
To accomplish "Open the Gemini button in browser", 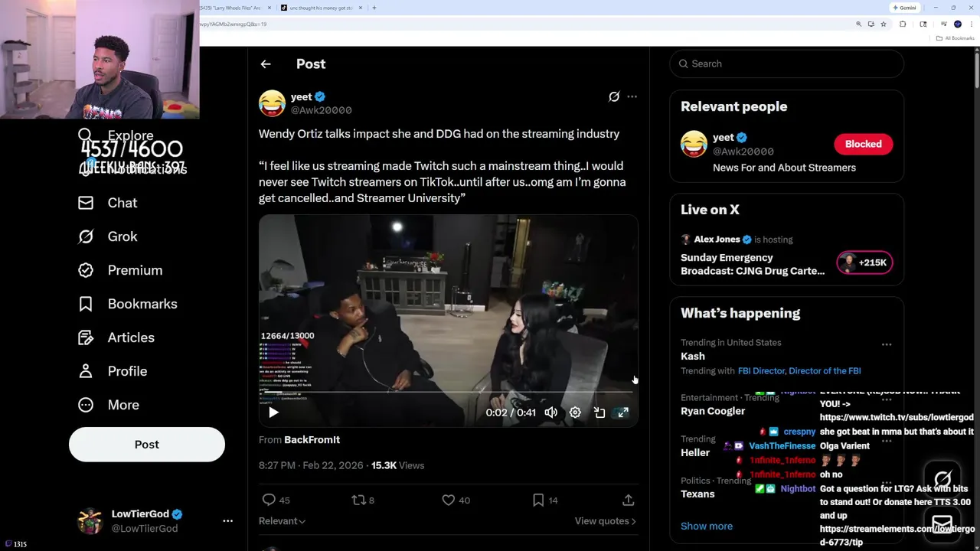I will tap(904, 8).
